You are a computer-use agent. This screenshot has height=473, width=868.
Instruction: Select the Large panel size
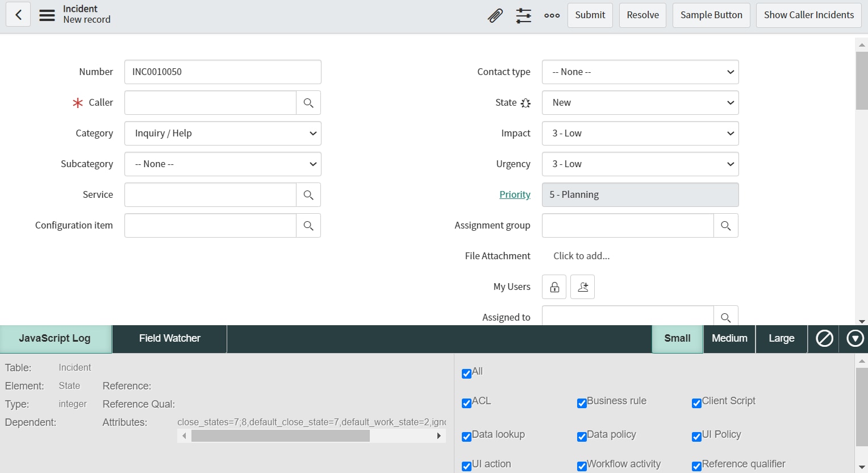tap(782, 339)
